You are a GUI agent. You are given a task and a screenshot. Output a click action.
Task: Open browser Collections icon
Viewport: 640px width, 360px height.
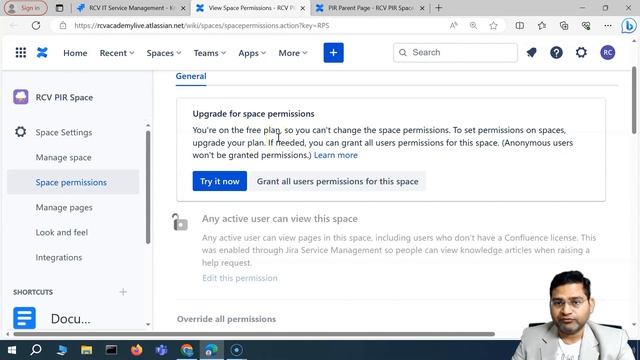[x=564, y=25]
